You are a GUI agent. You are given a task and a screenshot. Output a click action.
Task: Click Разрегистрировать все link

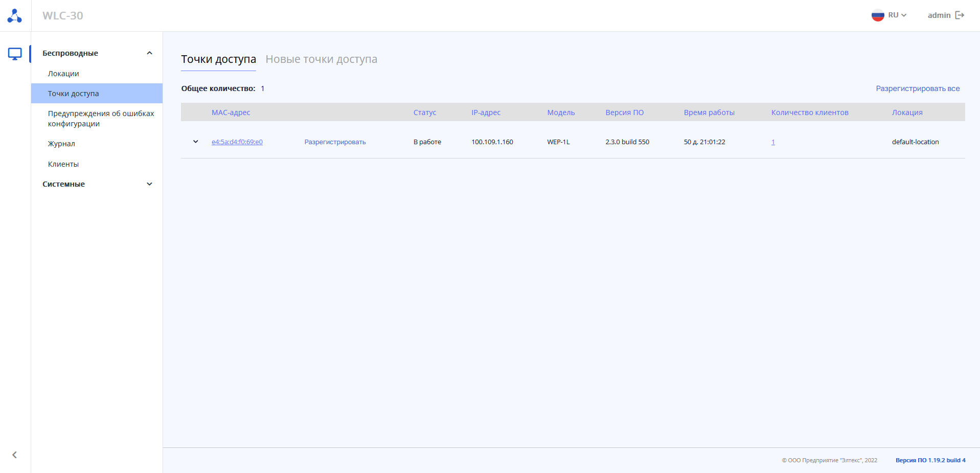pyautogui.click(x=918, y=88)
